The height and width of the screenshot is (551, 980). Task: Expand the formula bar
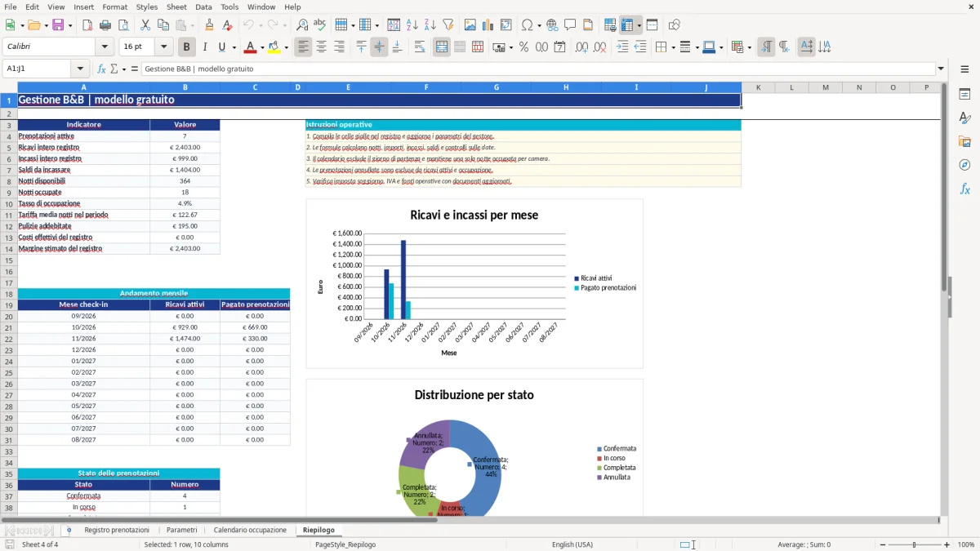click(941, 69)
